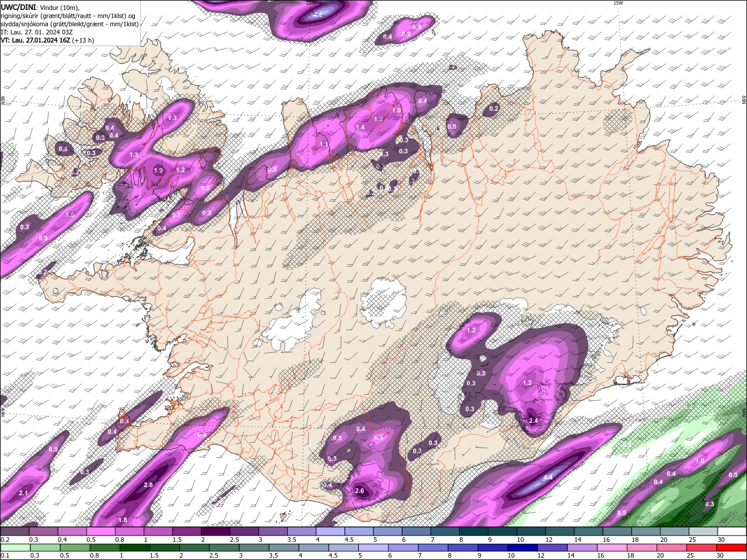Click the navy blue swatch labeled 10, lower row
Screen dimensions: 747x560
point(521,548)
